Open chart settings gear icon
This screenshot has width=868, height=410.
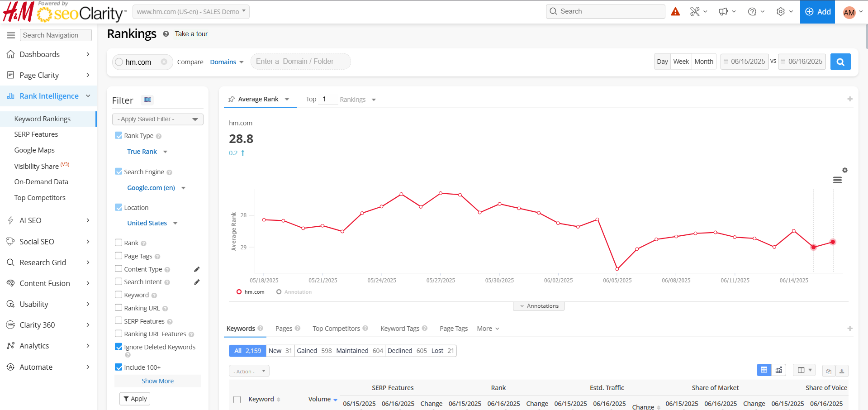pos(844,171)
